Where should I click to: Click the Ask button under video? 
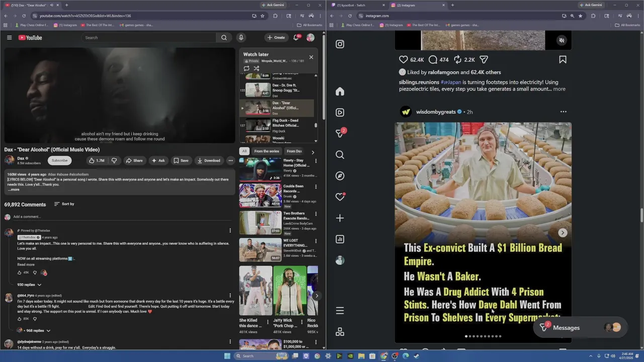point(158,160)
